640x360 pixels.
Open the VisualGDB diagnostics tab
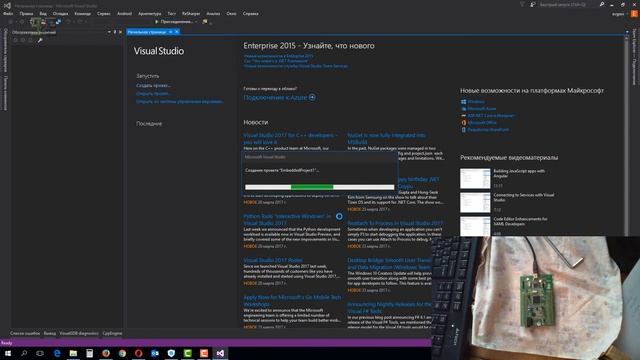click(79, 333)
